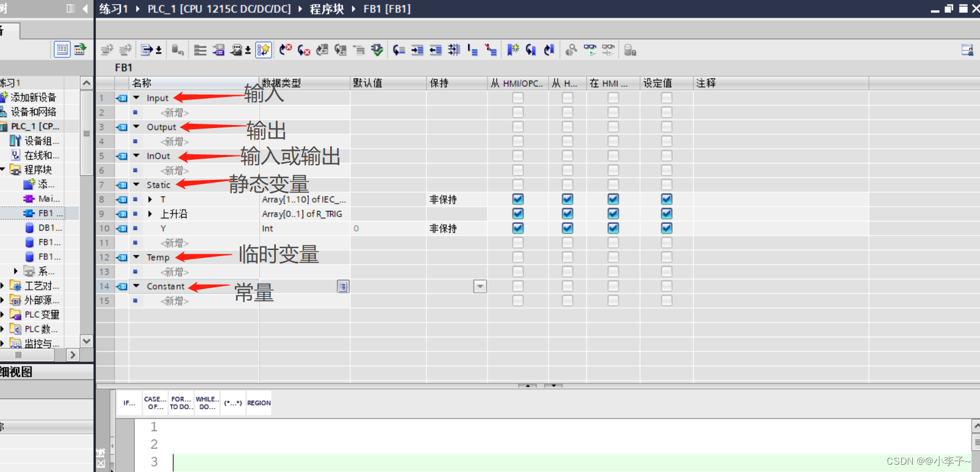980x472 pixels.
Task: Uncheck the 在 HMI checkbox for variable T
Action: [x=613, y=199]
